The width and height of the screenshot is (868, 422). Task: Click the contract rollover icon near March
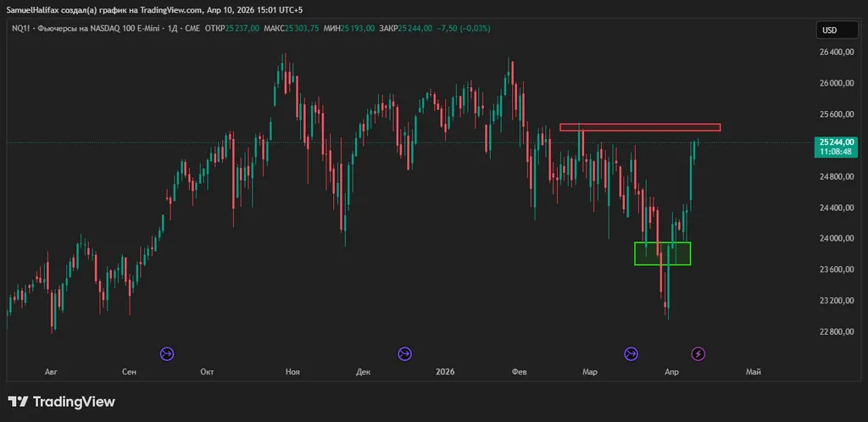tap(631, 353)
